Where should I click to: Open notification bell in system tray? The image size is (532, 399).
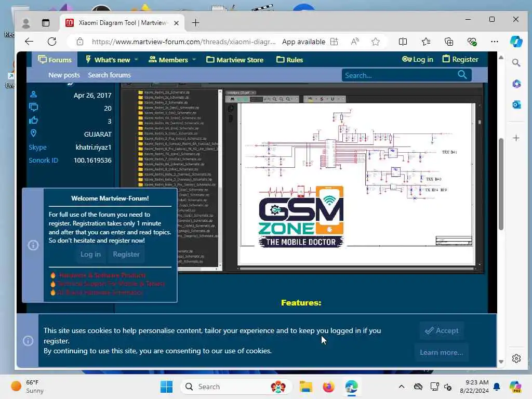pyautogui.click(x=497, y=387)
